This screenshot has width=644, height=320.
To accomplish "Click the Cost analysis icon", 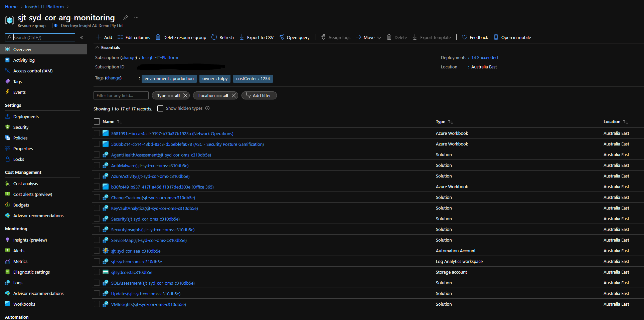I will [x=7, y=184].
